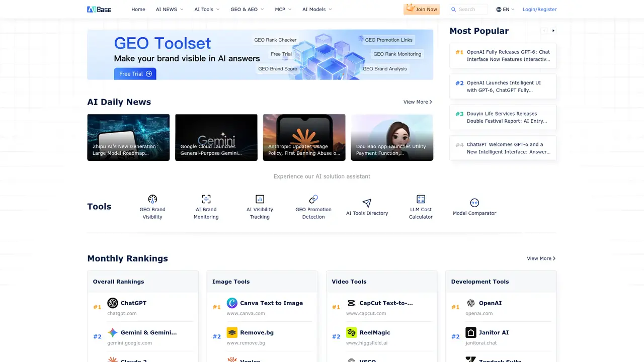This screenshot has height=362, width=644.
Task: Open the #2 'OpenAI Launches Intelligent UI' article
Action: [503, 86]
